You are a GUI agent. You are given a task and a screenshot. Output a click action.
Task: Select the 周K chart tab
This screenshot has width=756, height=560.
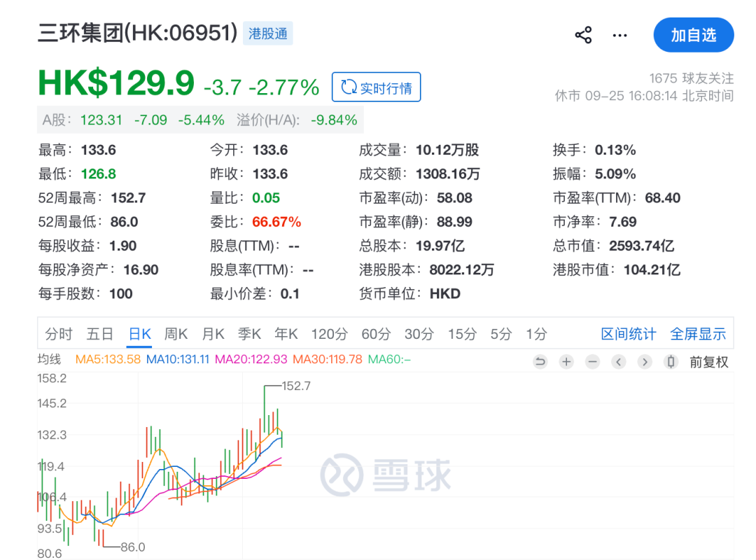(176, 334)
